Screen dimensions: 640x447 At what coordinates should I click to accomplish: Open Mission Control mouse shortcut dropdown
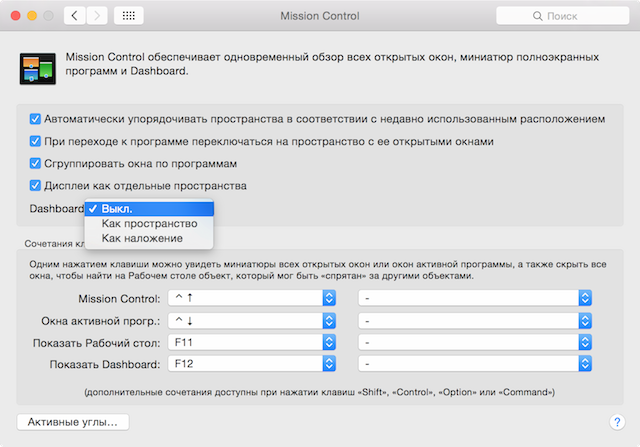(x=475, y=298)
